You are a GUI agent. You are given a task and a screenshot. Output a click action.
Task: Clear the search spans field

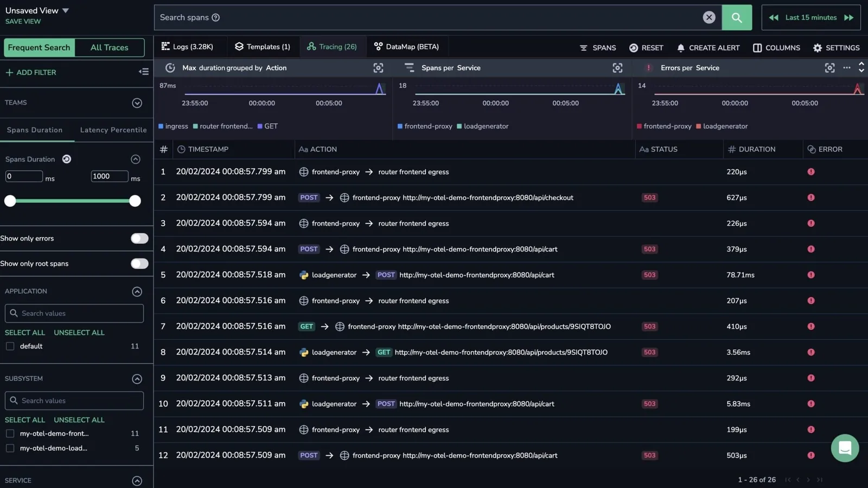(709, 17)
